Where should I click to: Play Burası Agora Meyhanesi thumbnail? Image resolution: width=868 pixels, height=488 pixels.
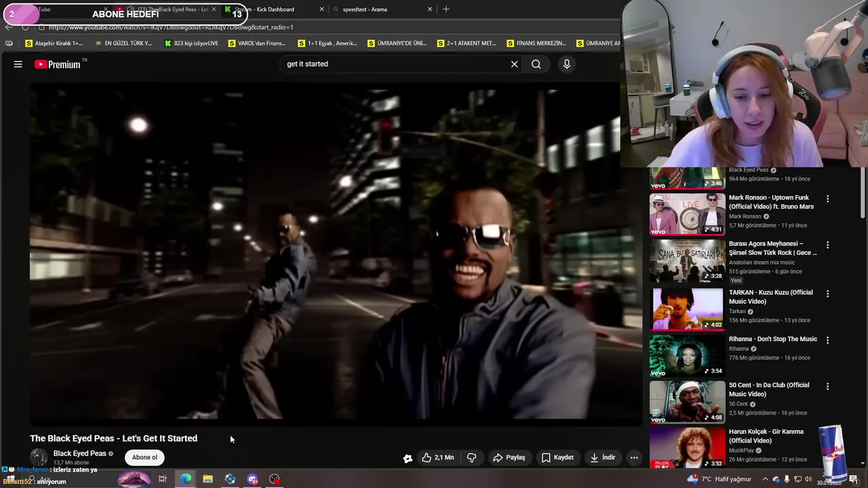(687, 260)
